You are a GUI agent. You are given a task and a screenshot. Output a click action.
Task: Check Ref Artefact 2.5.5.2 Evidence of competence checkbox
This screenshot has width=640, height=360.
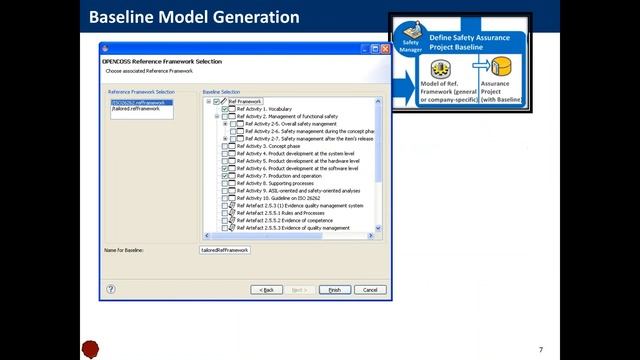pos(224,220)
